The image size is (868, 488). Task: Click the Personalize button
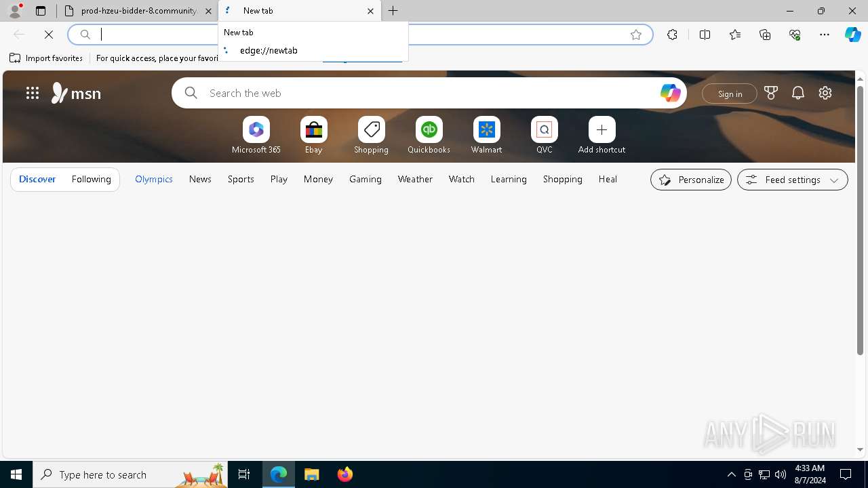(x=691, y=180)
